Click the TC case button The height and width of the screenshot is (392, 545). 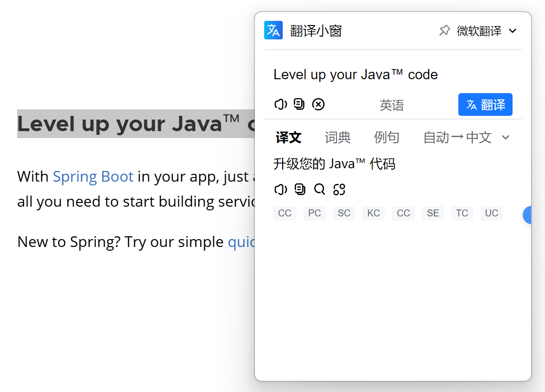462,213
